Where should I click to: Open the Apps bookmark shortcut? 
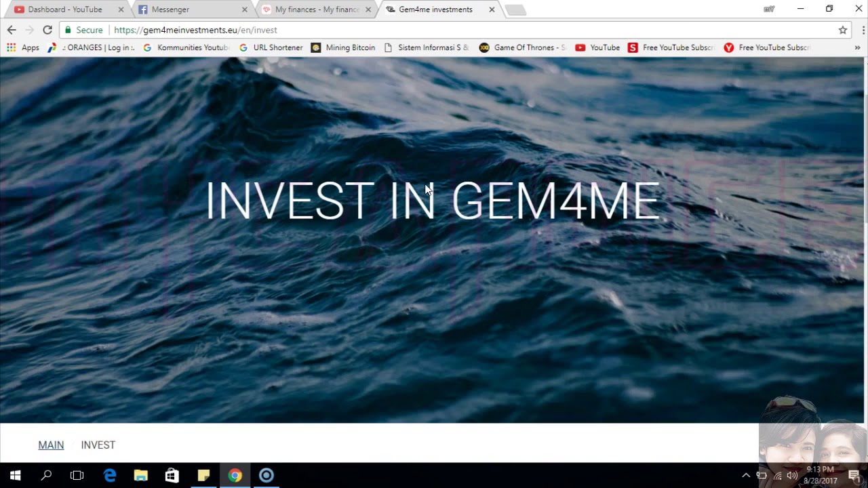(x=23, y=47)
